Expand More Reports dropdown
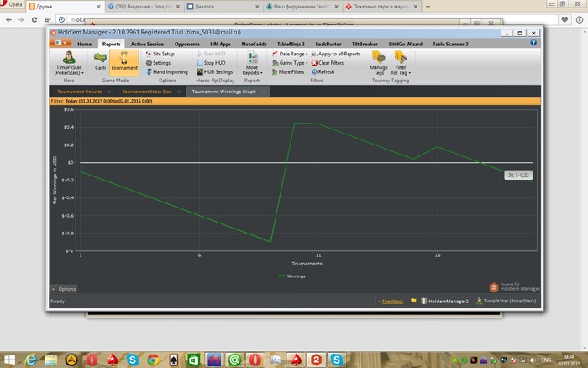Viewport: 588px width, 368px height. [252, 63]
